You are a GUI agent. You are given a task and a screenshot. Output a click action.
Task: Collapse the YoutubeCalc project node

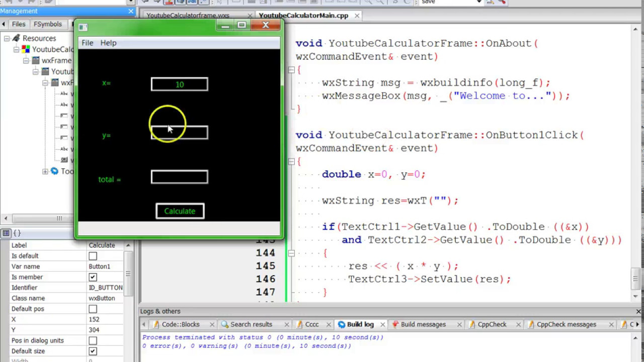pos(16,49)
